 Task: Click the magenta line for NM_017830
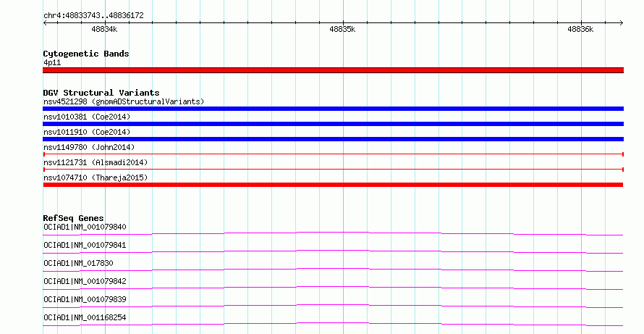point(333,270)
